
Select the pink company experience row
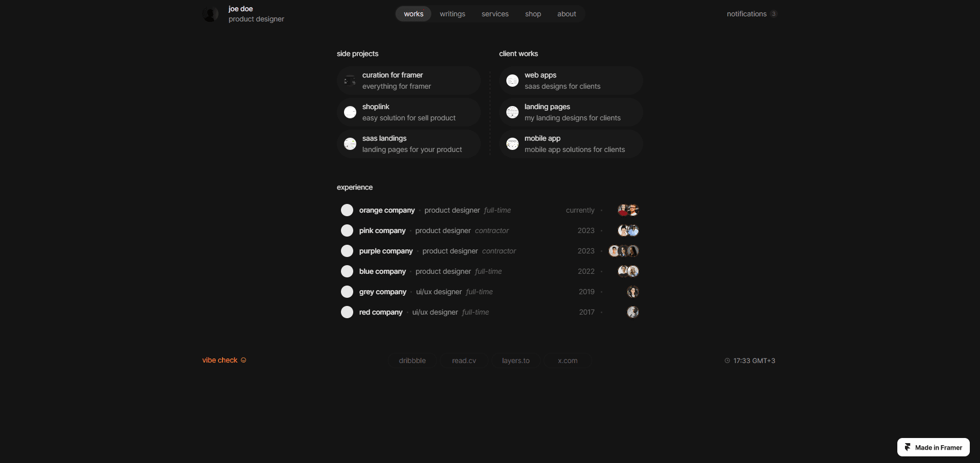(x=490, y=230)
